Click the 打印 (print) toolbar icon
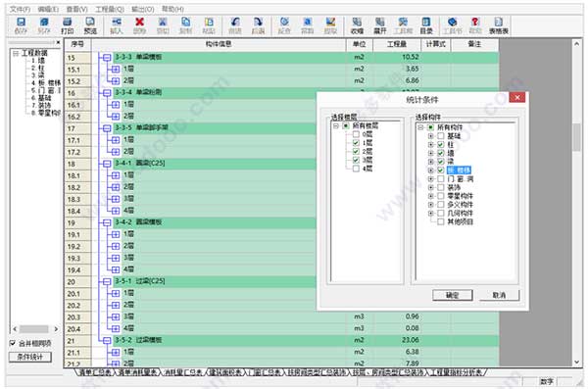The height and width of the screenshot is (389, 588). [68, 25]
